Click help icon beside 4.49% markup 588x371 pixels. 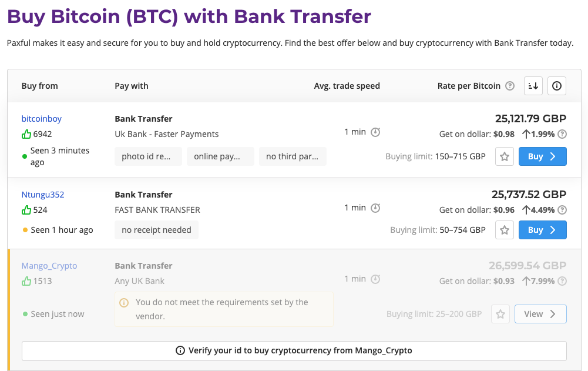[x=562, y=210]
